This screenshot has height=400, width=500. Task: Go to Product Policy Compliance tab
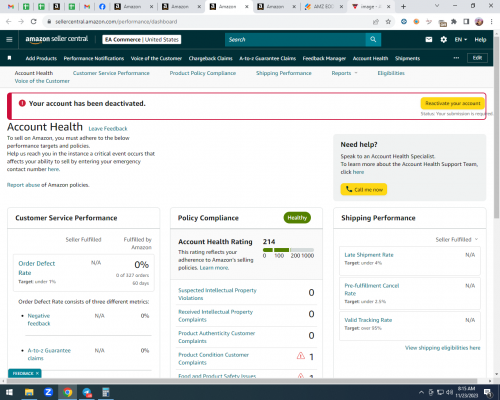tap(203, 73)
